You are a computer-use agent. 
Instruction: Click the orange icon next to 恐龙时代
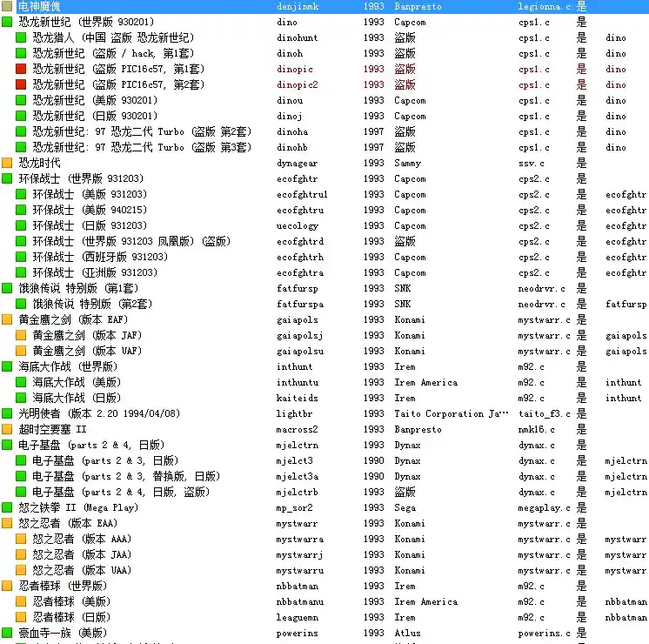click(x=8, y=163)
